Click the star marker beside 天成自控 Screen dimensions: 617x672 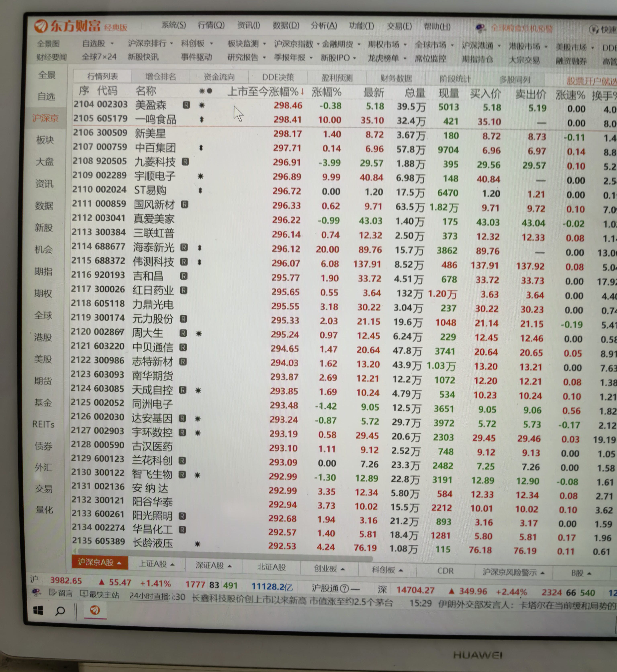click(x=198, y=390)
